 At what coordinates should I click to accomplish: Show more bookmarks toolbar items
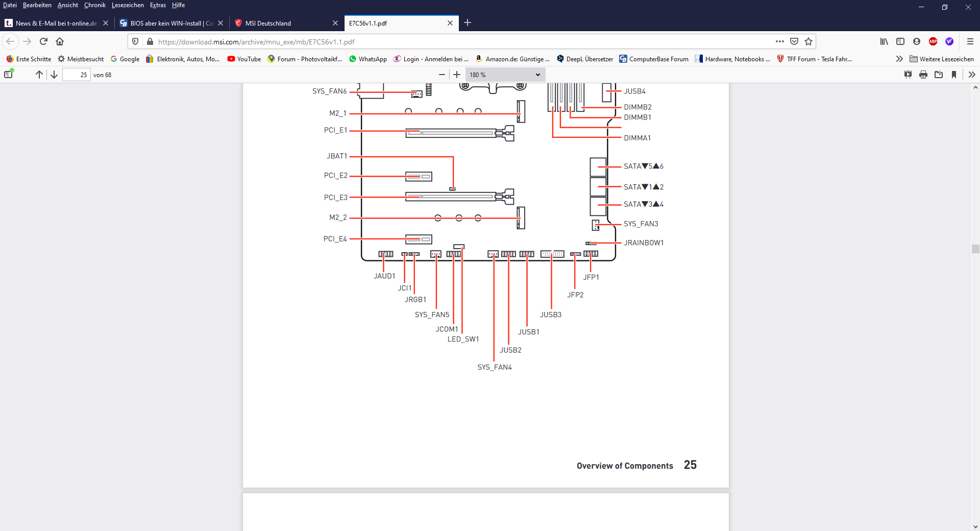[x=899, y=59]
